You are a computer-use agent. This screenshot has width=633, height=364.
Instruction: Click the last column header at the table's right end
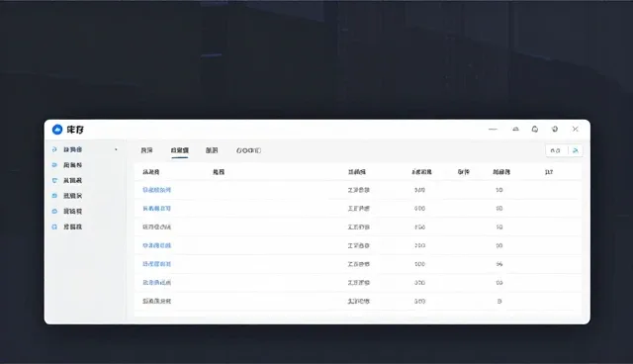(x=549, y=172)
